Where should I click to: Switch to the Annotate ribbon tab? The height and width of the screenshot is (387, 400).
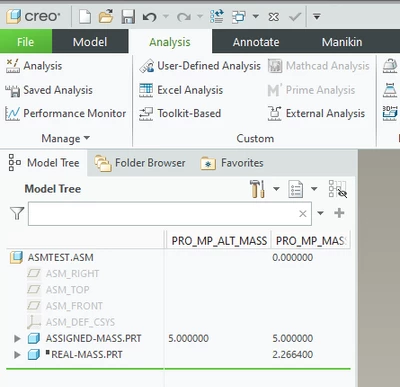point(256,42)
